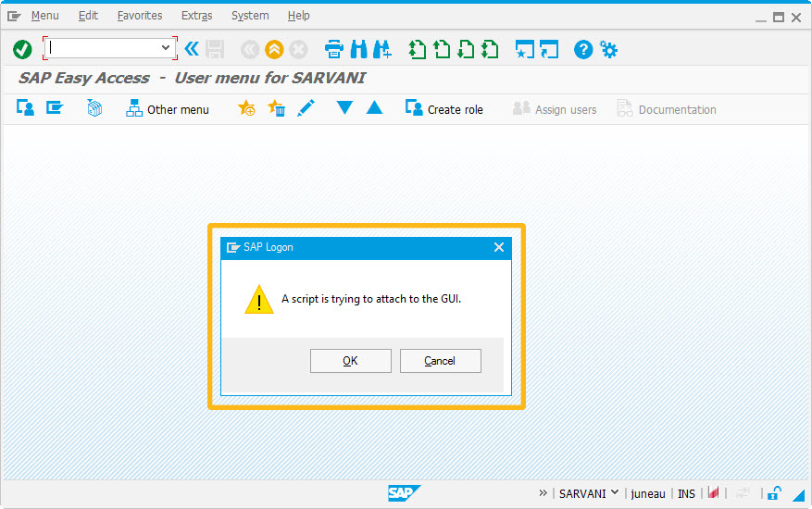Click the SAP Menu icon
The height and width of the screenshot is (509, 812).
pos(55,108)
